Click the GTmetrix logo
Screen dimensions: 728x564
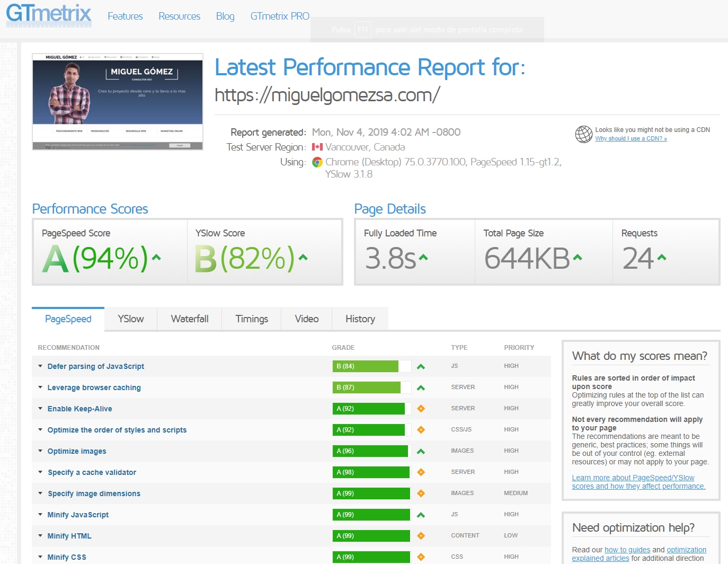(49, 15)
